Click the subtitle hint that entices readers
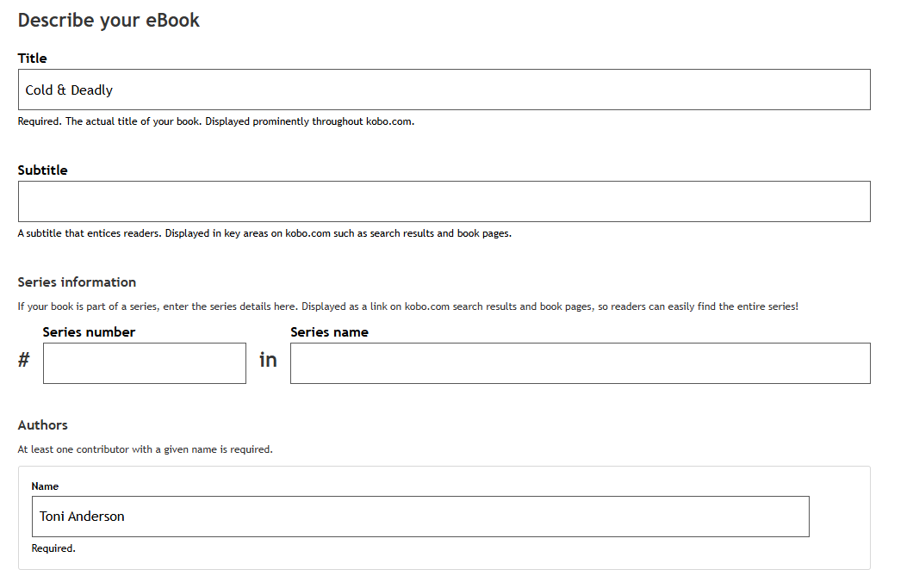913x588 pixels. (264, 233)
